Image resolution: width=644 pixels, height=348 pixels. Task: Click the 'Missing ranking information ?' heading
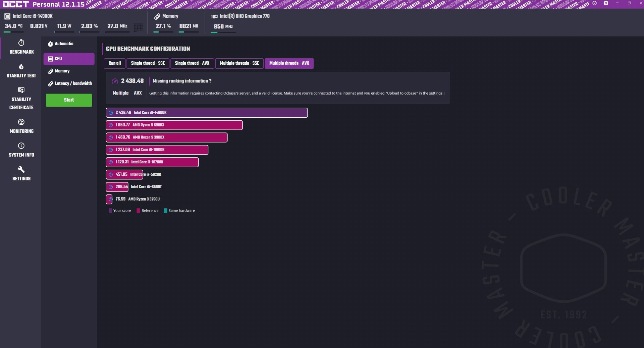182,81
